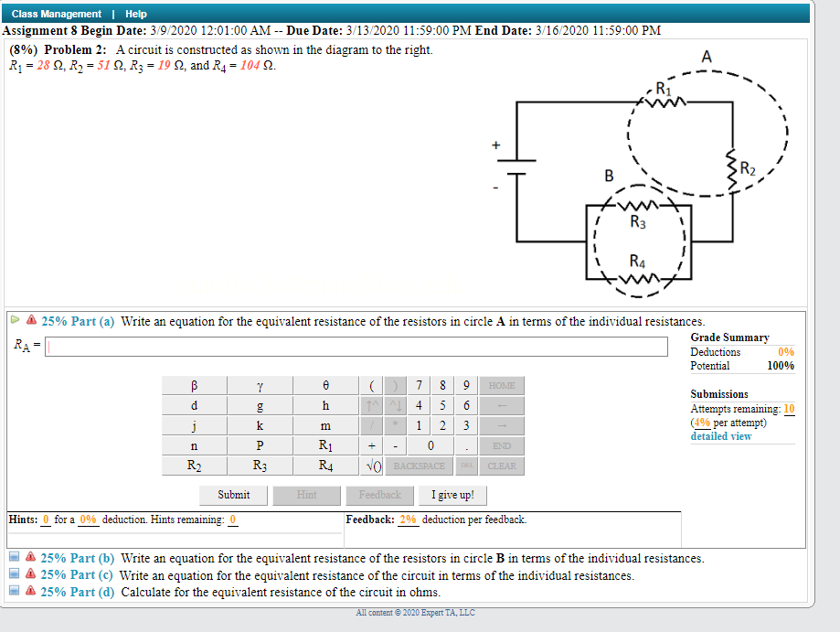Insert the β symbol from the equation keypad
The height and width of the screenshot is (632, 840).
[195, 385]
